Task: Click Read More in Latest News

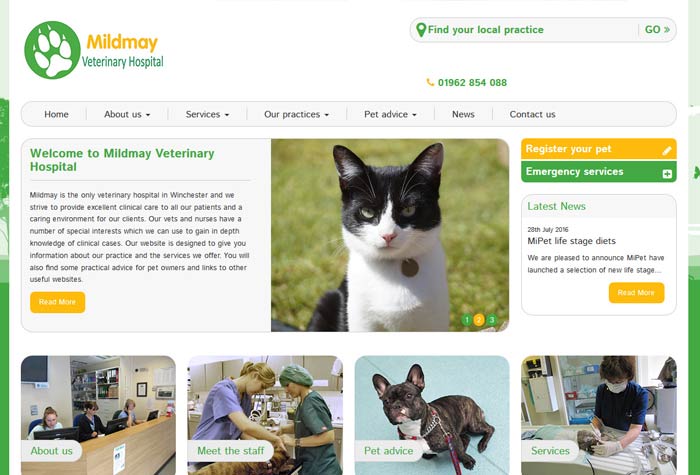Action: (x=636, y=293)
